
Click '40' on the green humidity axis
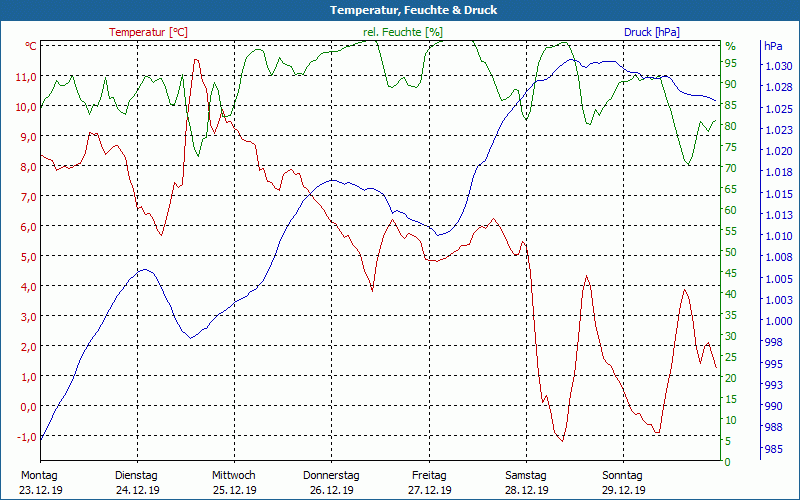click(731, 294)
